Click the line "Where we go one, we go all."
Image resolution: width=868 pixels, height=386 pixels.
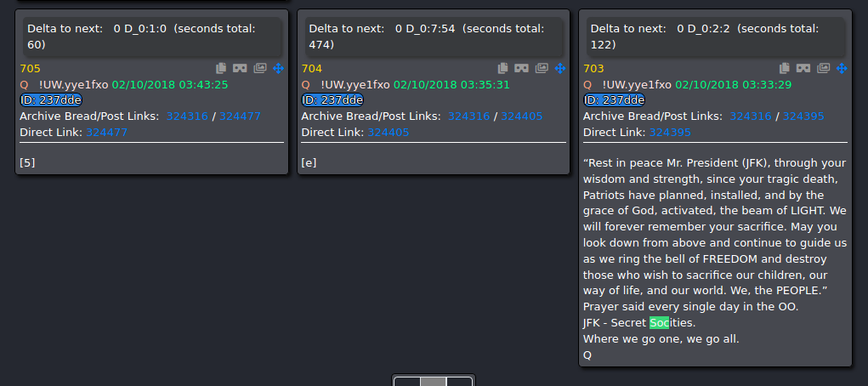[x=661, y=338]
